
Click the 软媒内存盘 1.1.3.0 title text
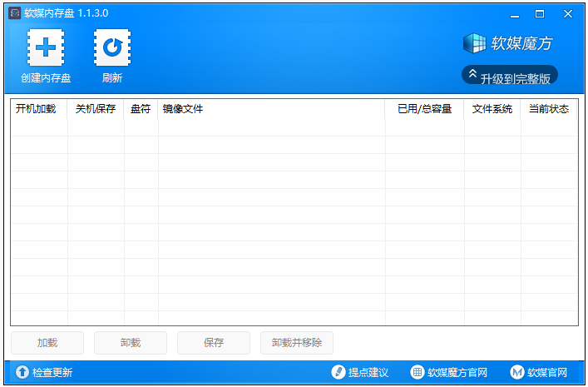click(x=67, y=13)
